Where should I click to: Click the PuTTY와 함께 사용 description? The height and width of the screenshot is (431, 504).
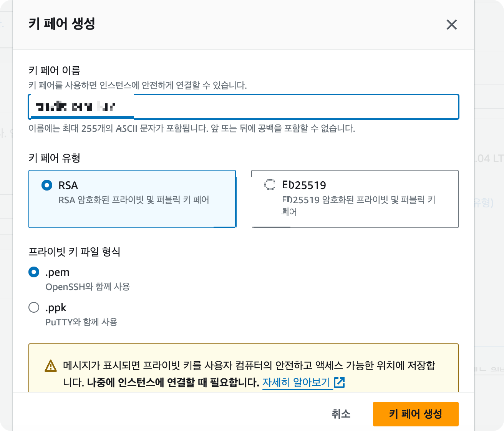coord(81,322)
